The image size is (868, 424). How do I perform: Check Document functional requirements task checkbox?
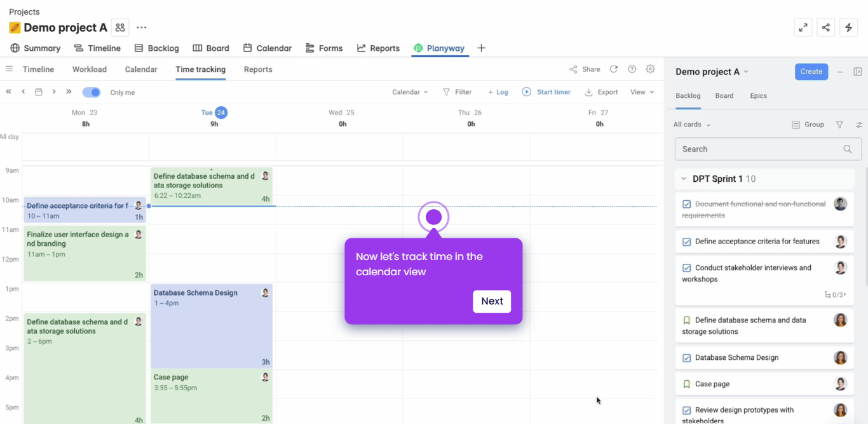(686, 204)
